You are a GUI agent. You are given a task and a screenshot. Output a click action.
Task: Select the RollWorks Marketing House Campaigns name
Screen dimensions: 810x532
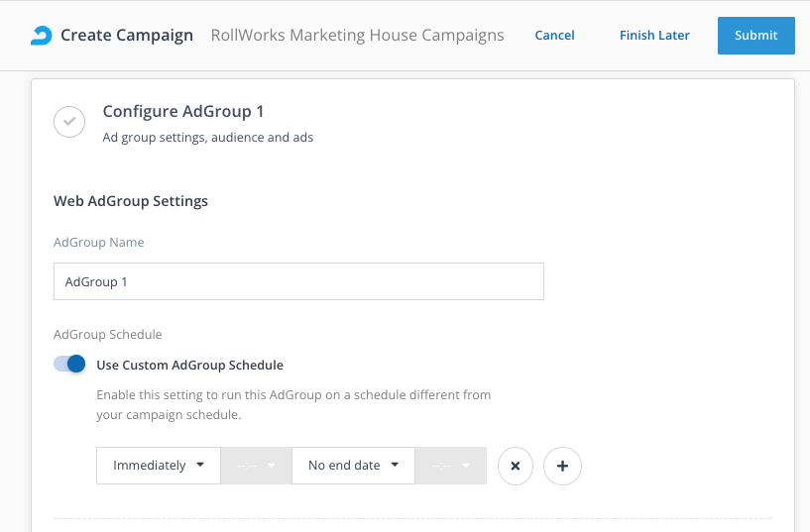point(357,36)
